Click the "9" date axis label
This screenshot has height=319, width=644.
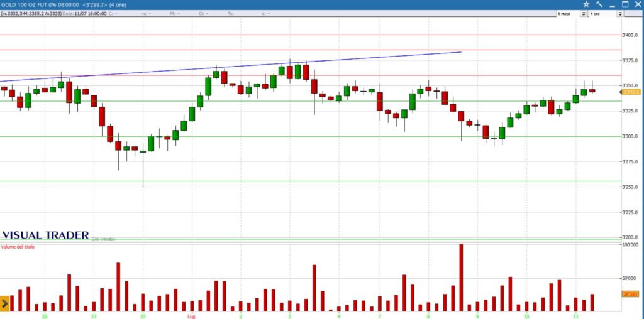pyautogui.click(x=477, y=316)
